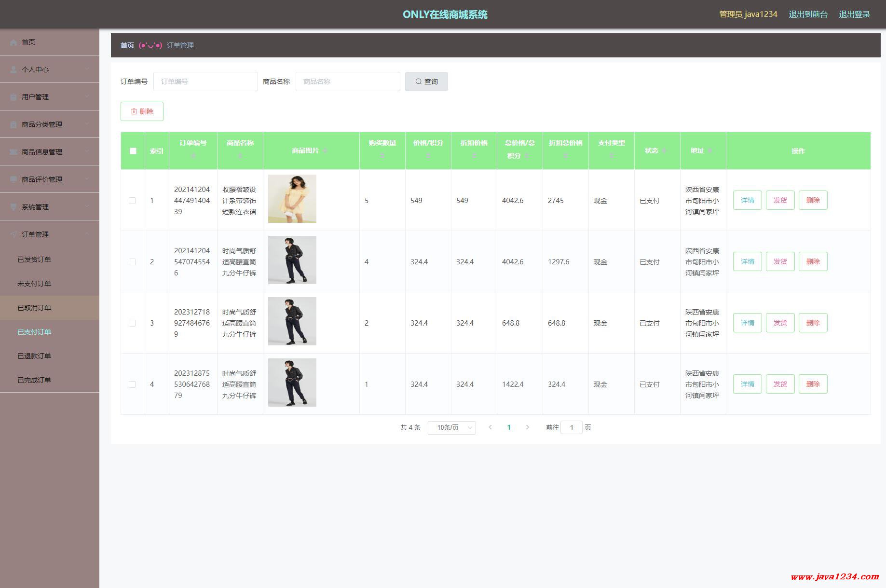Click the 前往 page number input
This screenshot has height=588, width=886.
[x=572, y=427]
